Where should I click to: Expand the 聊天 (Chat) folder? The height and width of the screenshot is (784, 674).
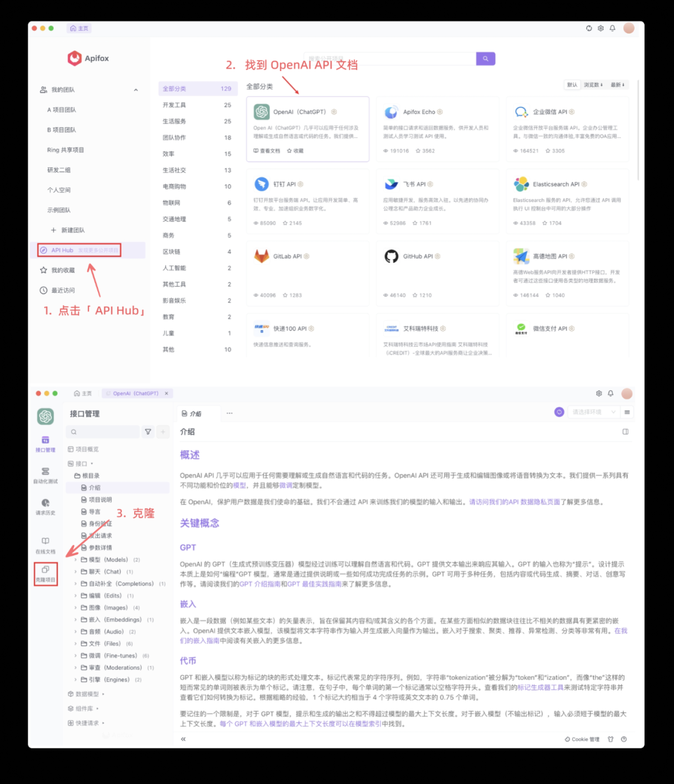tap(76, 572)
